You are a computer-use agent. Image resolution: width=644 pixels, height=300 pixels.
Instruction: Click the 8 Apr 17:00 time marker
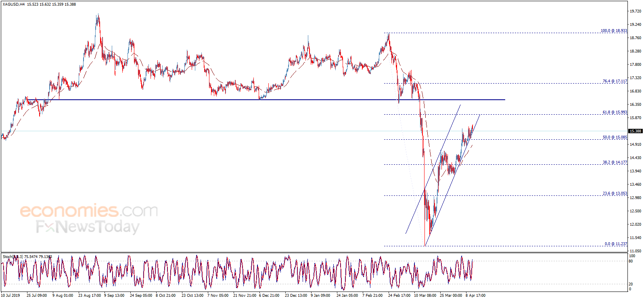pos(475,296)
